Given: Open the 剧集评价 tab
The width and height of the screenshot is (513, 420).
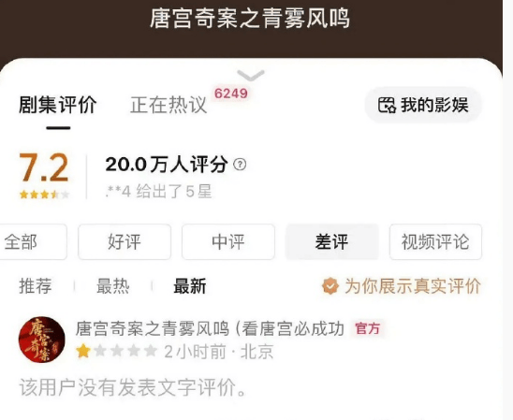Looking at the screenshot, I should pos(58,105).
